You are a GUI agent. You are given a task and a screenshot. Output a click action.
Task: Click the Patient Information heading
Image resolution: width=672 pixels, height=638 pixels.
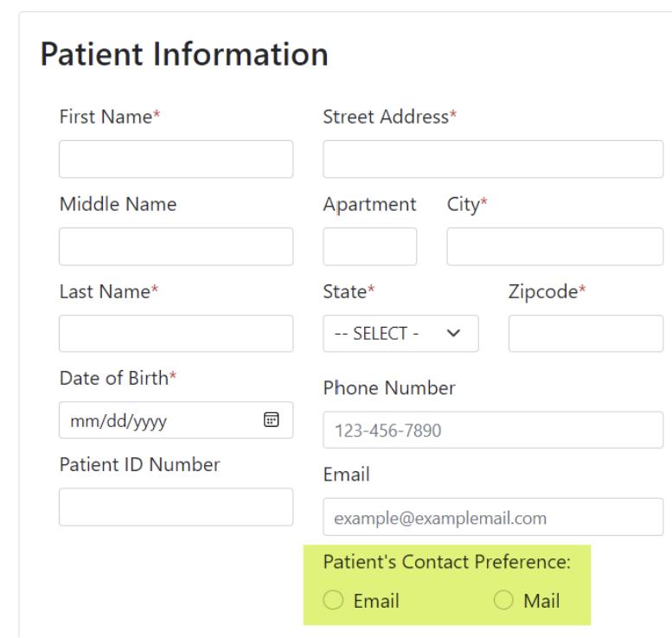pyautogui.click(x=184, y=55)
